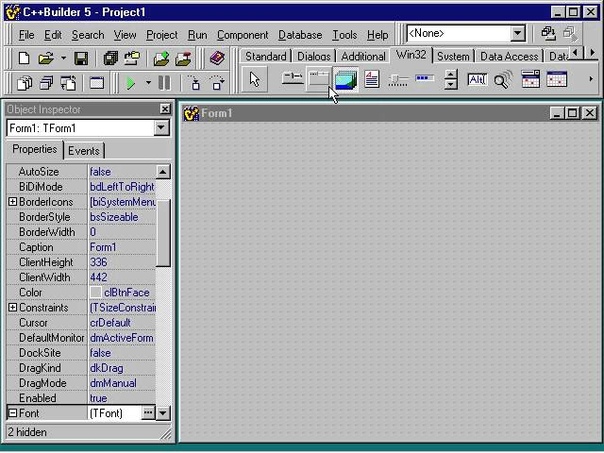Viewport: 604px width, 453px height.
Task: Click the Toggle Form/Unit icon
Action: click(69, 83)
